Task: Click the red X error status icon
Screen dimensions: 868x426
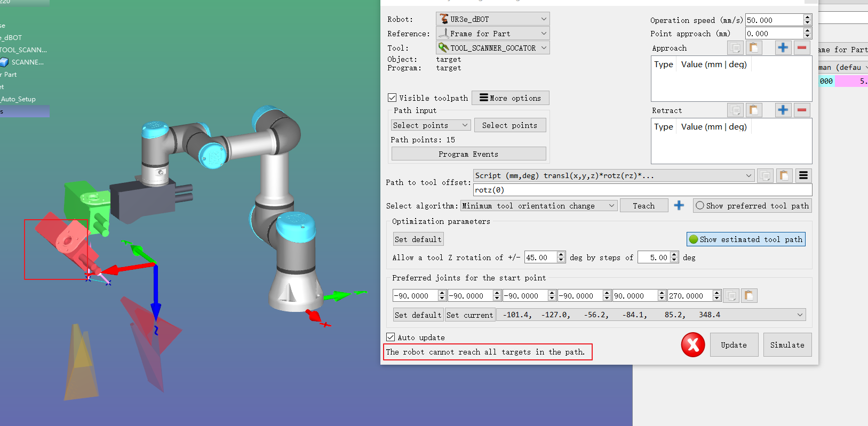Action: pos(692,345)
